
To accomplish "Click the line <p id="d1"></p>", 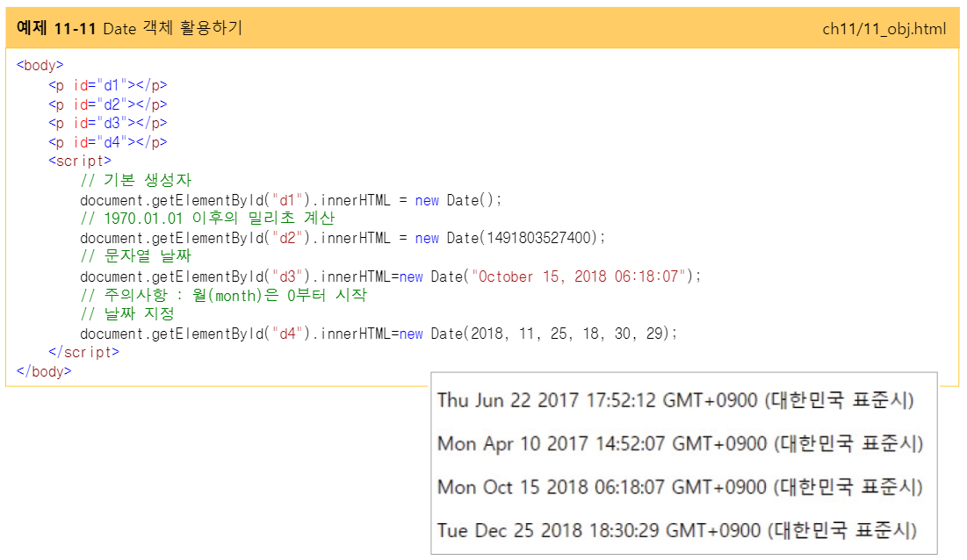I will 108,85.
